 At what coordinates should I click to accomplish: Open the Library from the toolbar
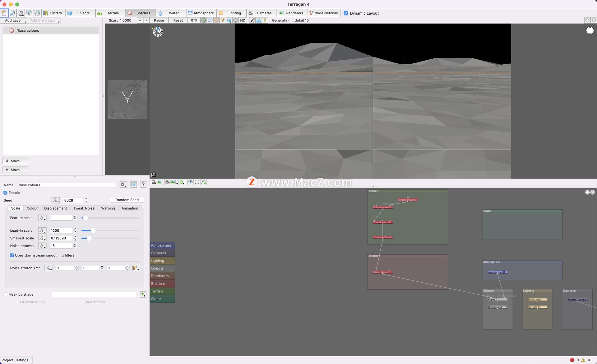click(53, 13)
